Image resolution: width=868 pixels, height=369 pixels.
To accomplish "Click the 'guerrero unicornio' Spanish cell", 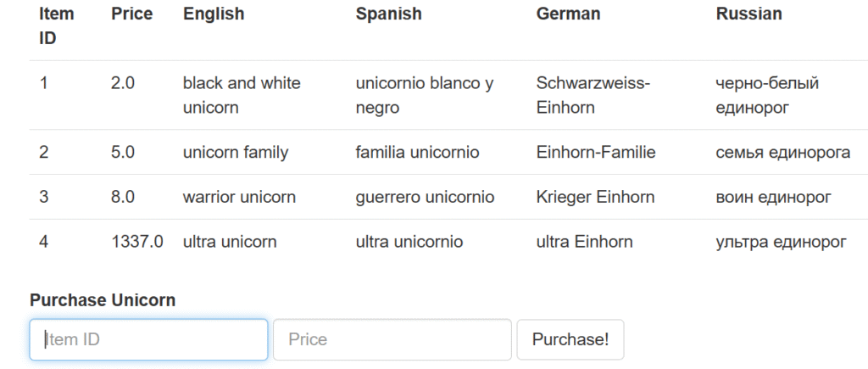I will [x=426, y=198].
